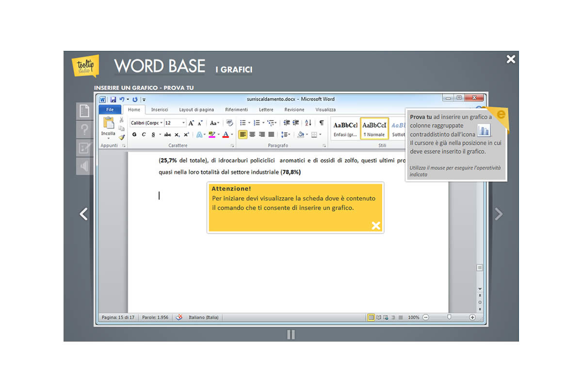This screenshot has height=392, width=582.
Task: Save the document from Quick Access toolbar
Action: click(113, 99)
